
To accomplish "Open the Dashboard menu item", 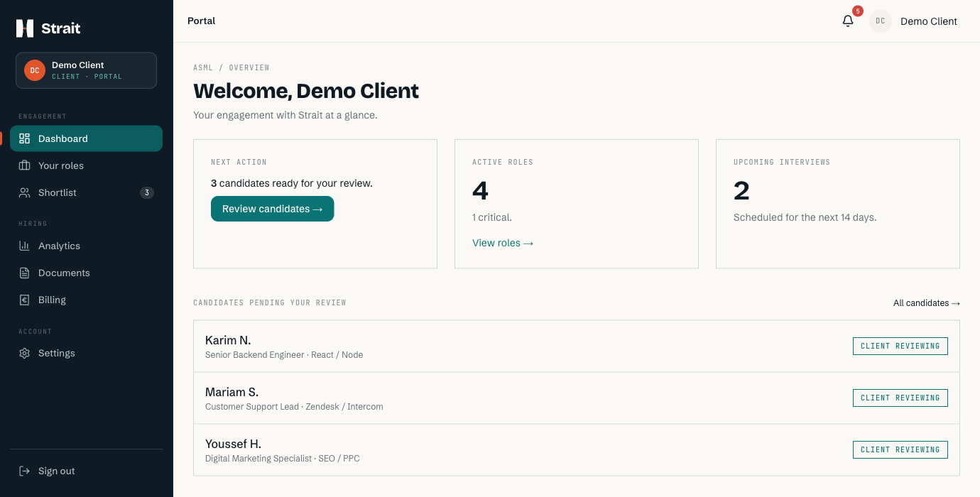I will 86,138.
